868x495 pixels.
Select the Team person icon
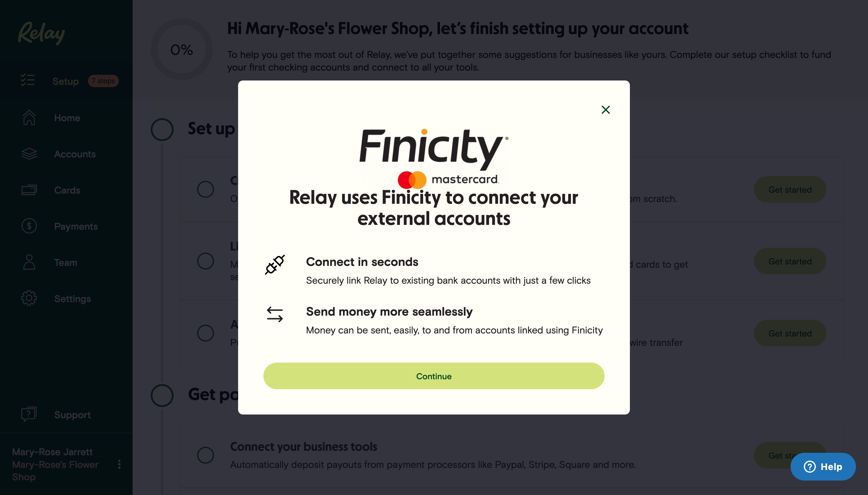[x=29, y=263]
